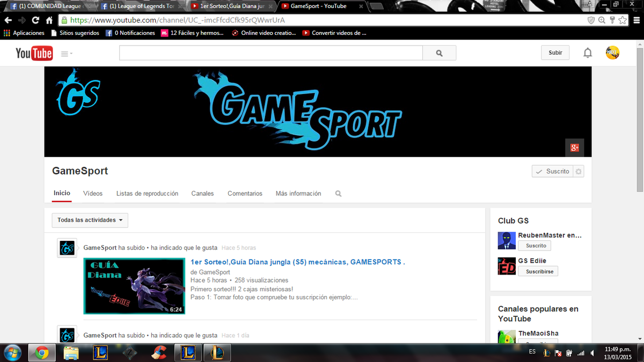Open the account avatar menu
The height and width of the screenshot is (362, 644).
tap(612, 53)
